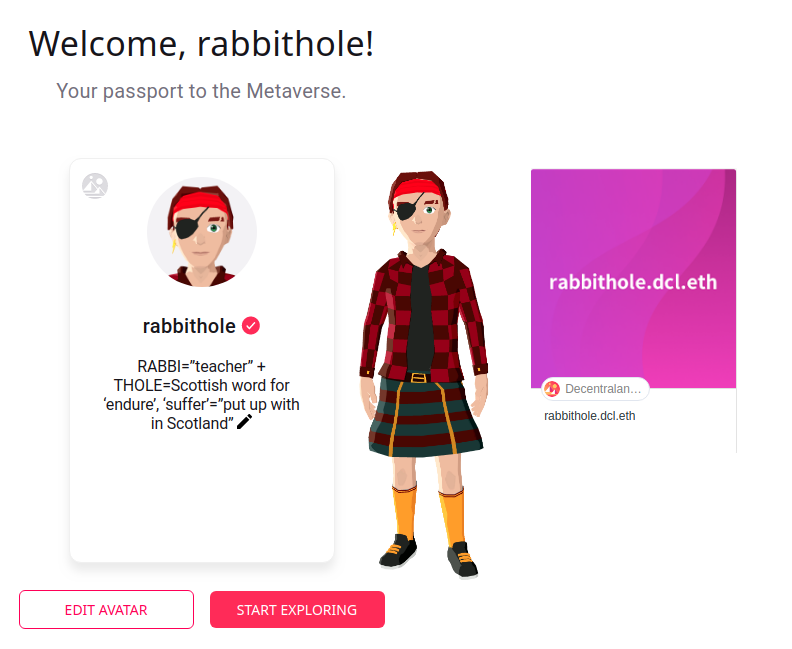This screenshot has height=649, width=792.
Task: Click the Decentralan... collection badge
Action: click(x=595, y=389)
